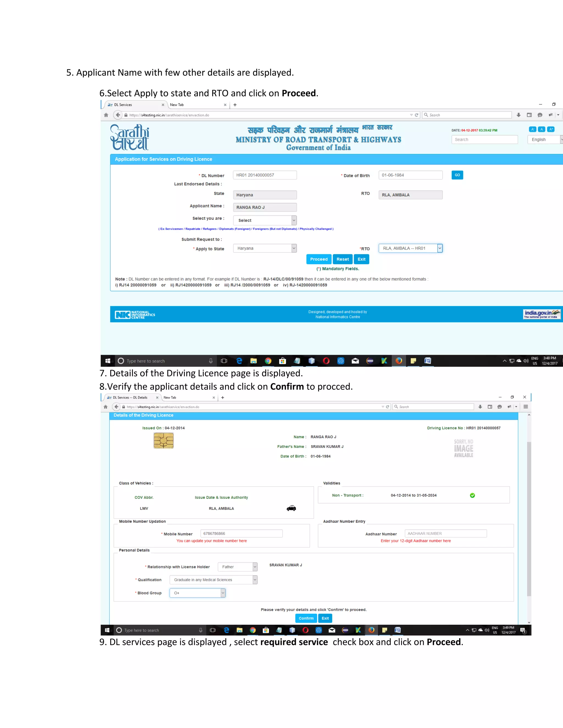Click the Firefox home icon in upper browser
Viewport: 563px width, 728px height.
(106, 115)
